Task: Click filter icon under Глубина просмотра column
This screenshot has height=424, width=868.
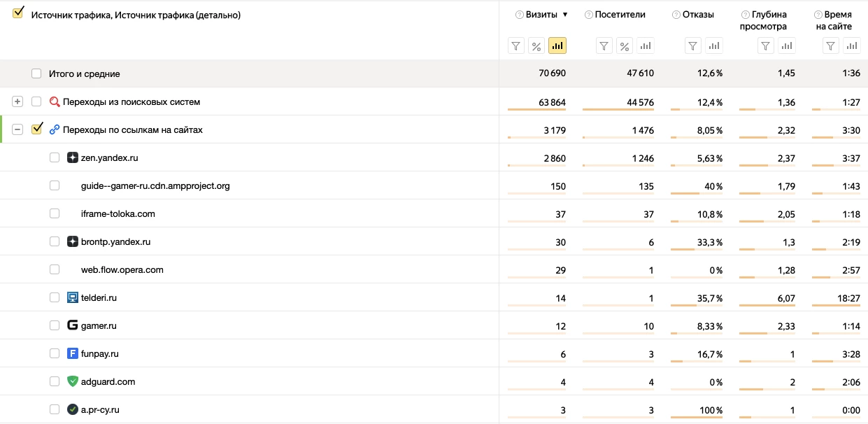Action: (x=767, y=46)
